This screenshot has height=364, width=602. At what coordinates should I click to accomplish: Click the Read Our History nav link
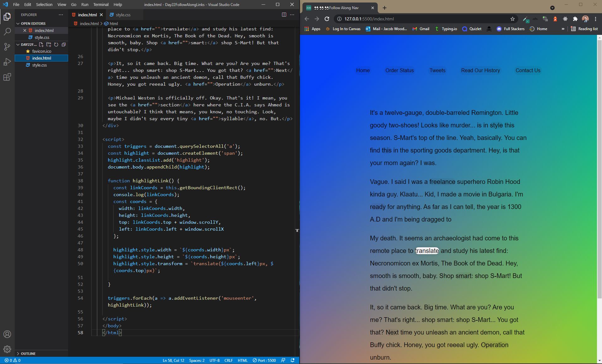[480, 70]
